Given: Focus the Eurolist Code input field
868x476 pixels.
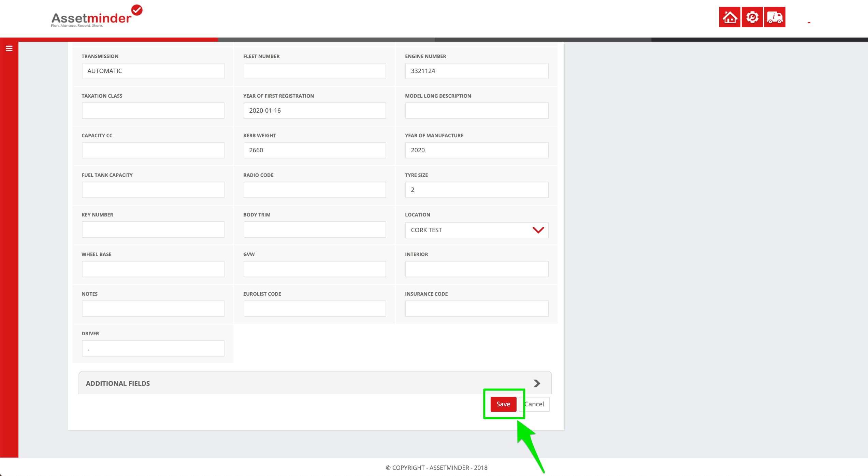Looking at the screenshot, I should [315, 309].
